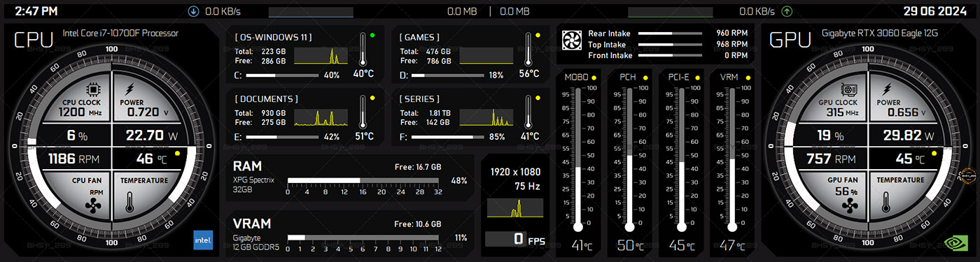Click the 2:47 PM clock
The image size is (980, 262).
coord(36,11)
